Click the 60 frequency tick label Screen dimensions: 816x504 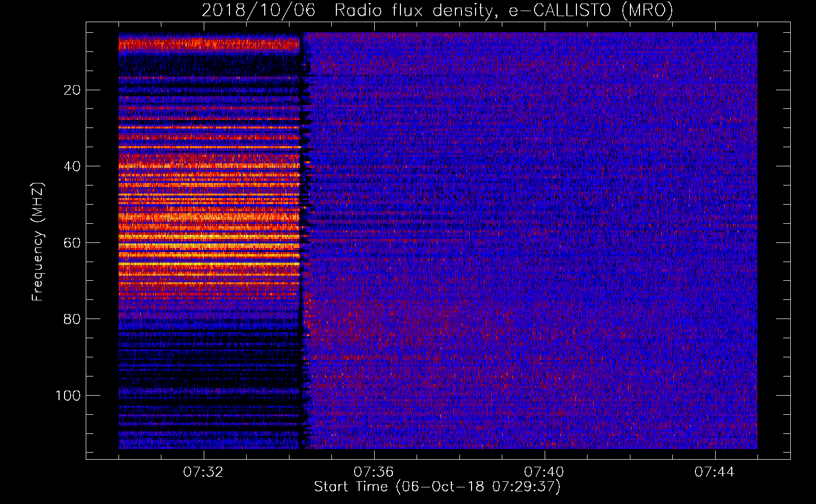pyautogui.click(x=73, y=243)
